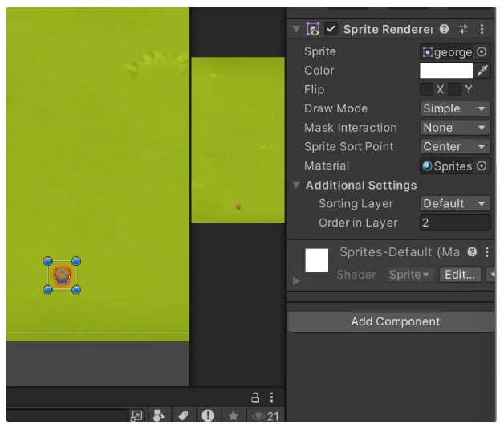The image size is (504, 425).
Task: Open the Draw Mode dropdown
Action: (455, 108)
